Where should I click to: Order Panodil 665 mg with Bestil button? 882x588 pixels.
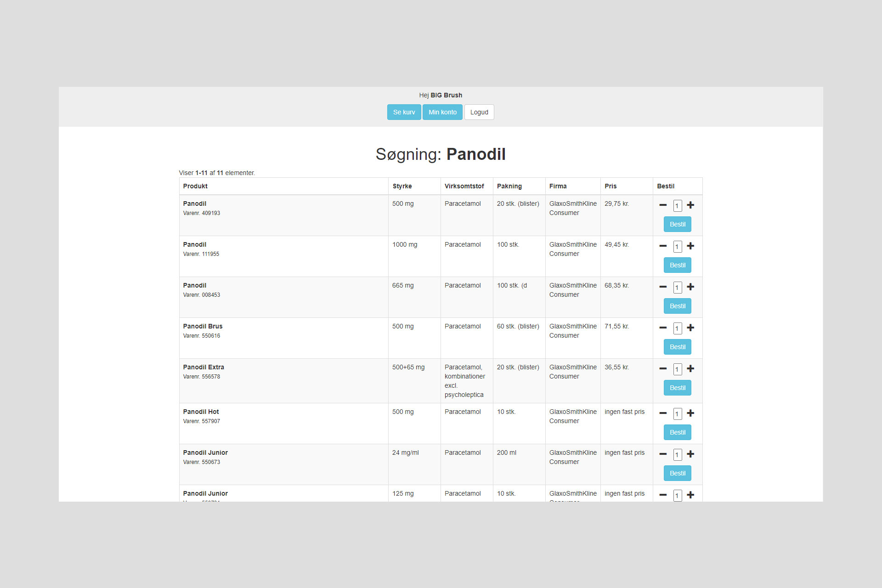tap(677, 306)
